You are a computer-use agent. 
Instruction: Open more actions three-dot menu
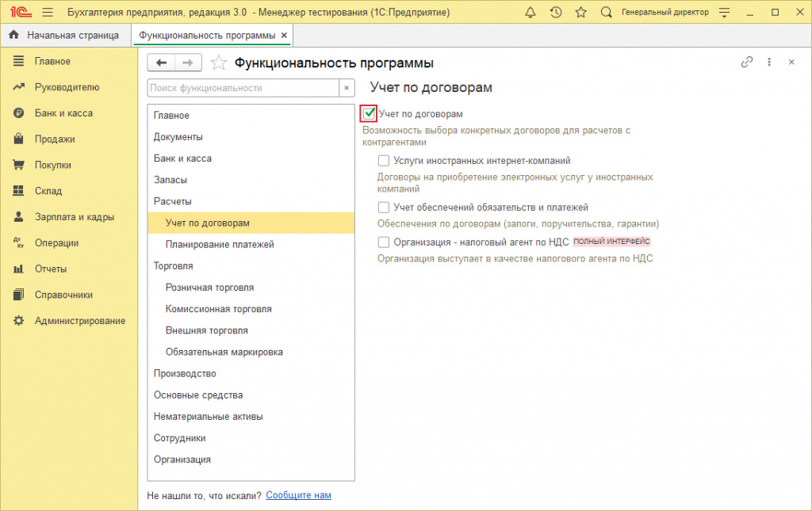click(769, 62)
